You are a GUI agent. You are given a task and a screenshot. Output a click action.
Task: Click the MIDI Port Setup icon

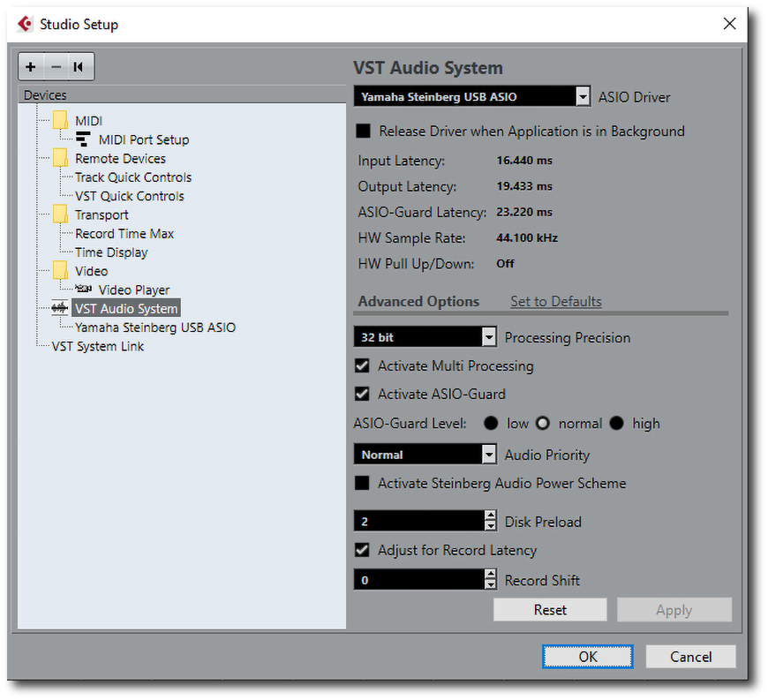[x=82, y=139]
